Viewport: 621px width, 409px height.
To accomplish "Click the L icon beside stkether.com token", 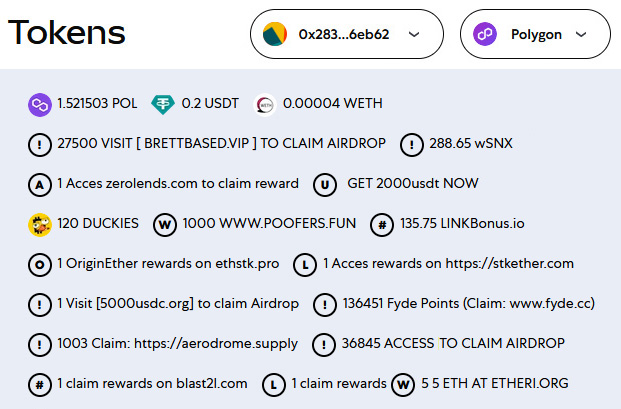I will click(305, 265).
